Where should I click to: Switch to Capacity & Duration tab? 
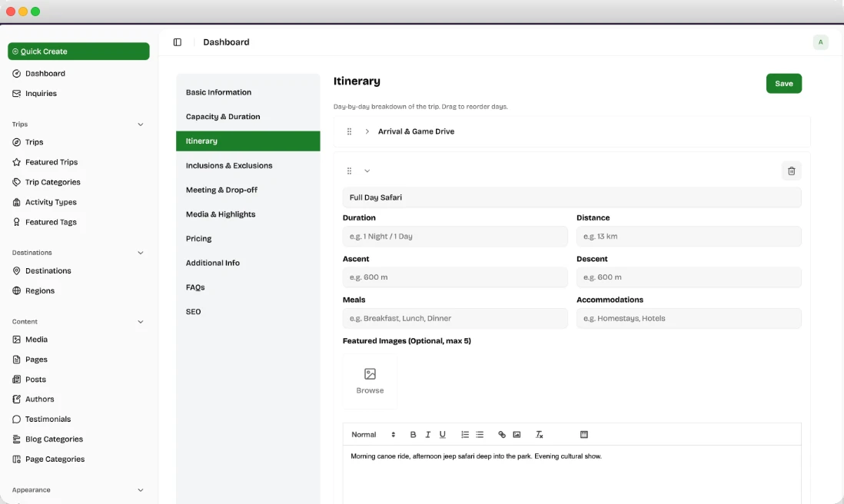pyautogui.click(x=248, y=116)
